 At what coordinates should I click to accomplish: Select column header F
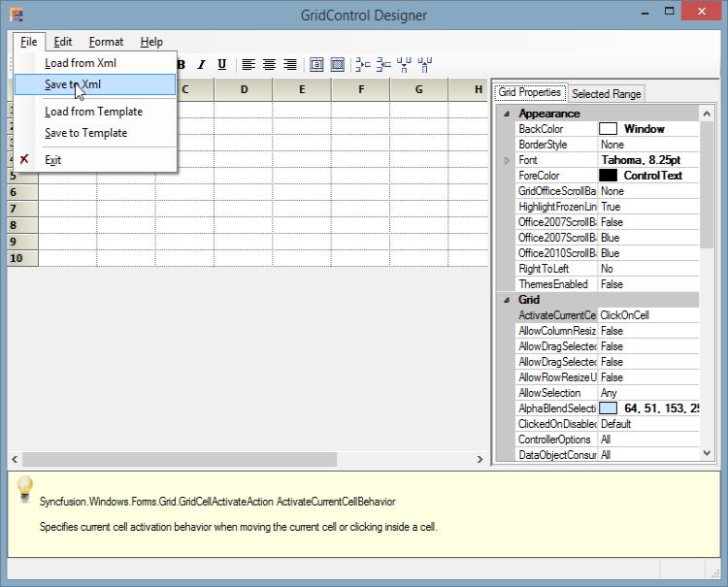361,89
